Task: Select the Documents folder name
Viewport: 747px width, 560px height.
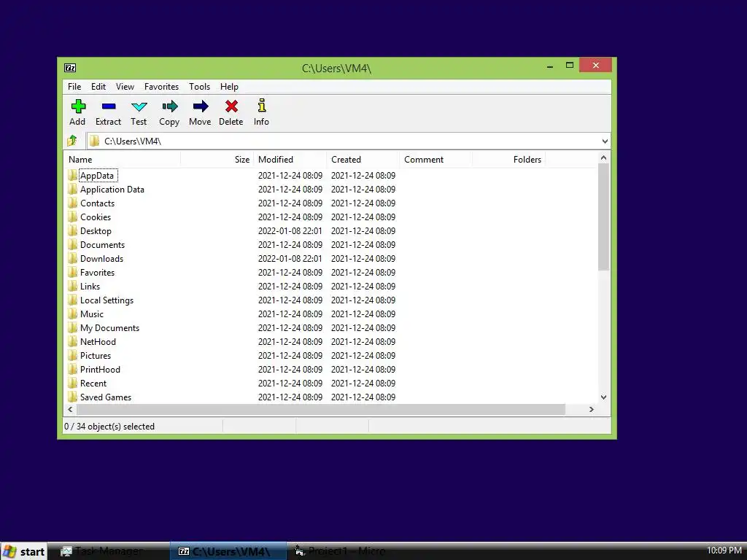Action: point(102,245)
